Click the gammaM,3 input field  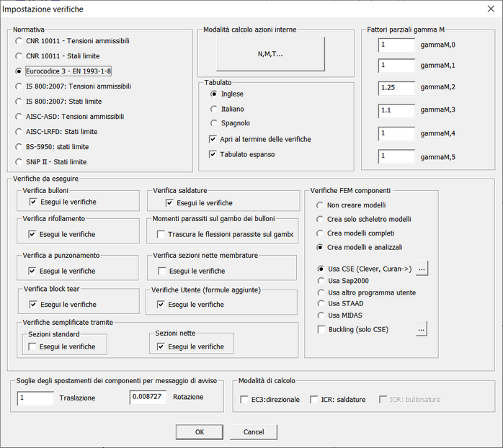pyautogui.click(x=396, y=111)
